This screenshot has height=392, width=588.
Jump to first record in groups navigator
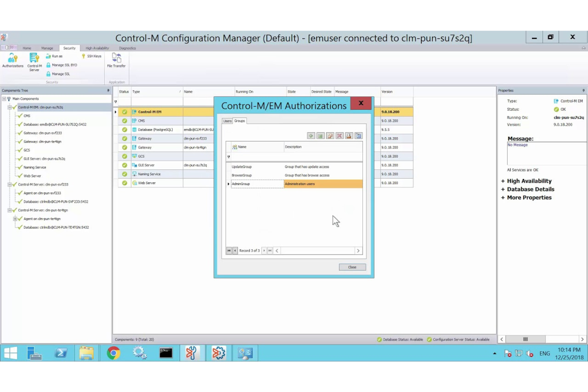click(229, 251)
